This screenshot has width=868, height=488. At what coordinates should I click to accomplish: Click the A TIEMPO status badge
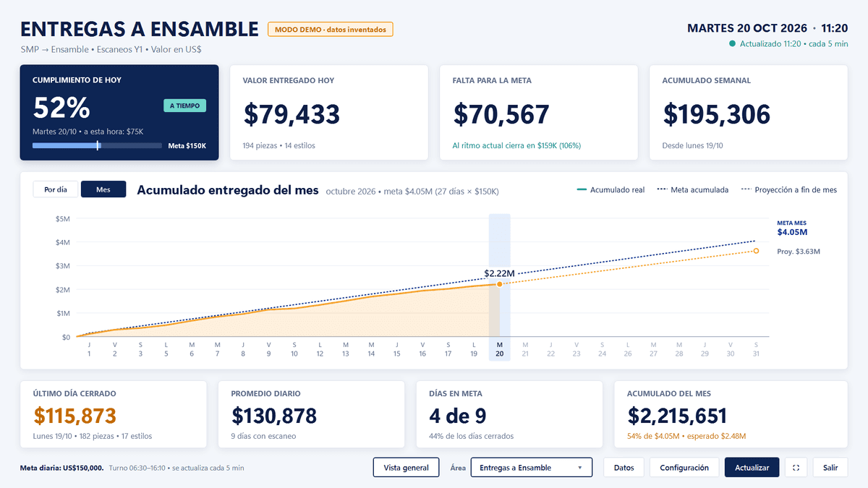[x=184, y=106]
